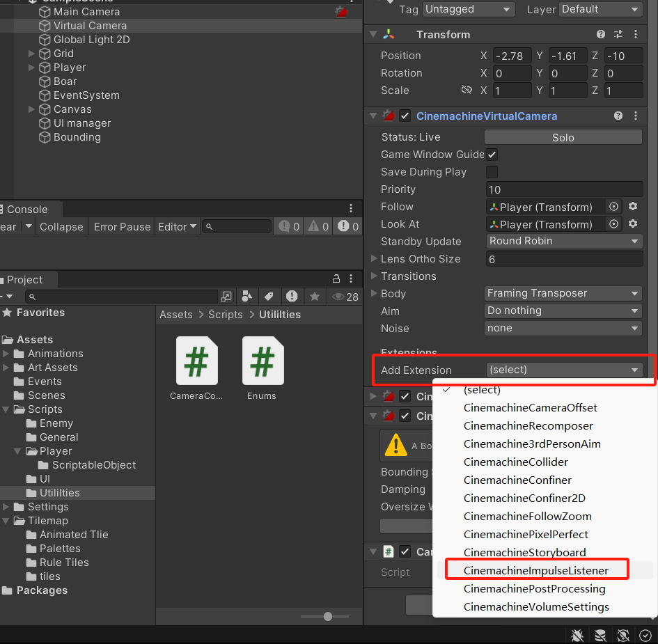Open Transform component kebab menu
Screen dimensions: 658x644
click(x=635, y=34)
